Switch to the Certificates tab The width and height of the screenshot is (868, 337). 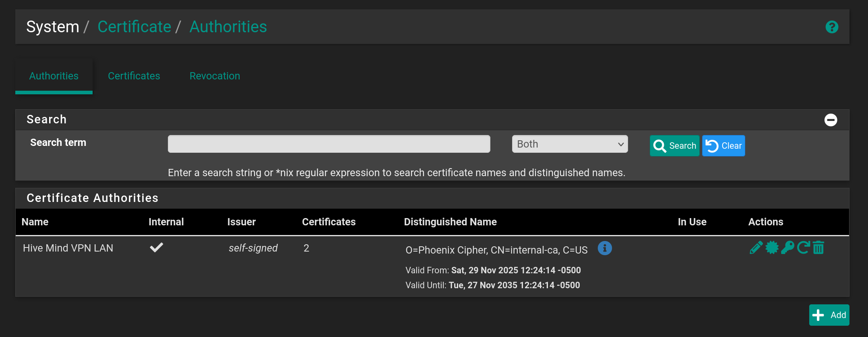(134, 76)
